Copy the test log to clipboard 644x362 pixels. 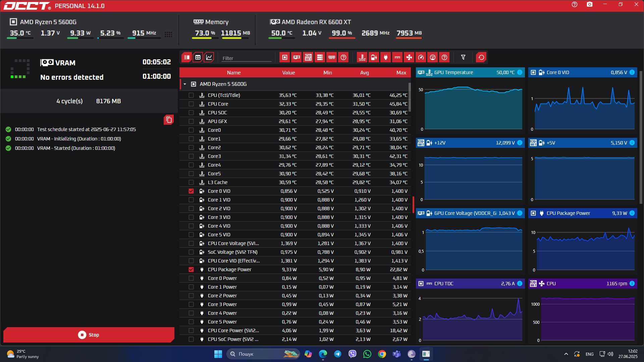point(169,120)
